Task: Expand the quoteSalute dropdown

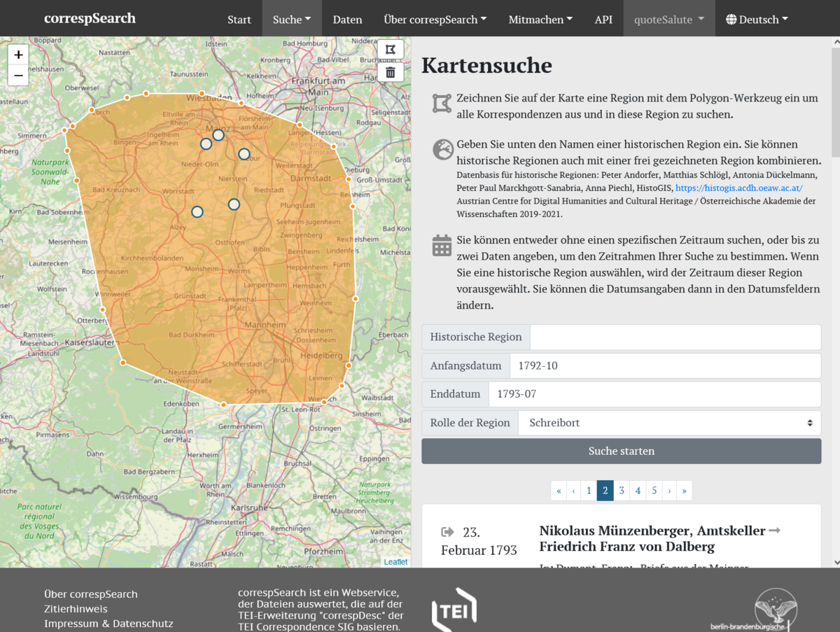Action: point(669,19)
